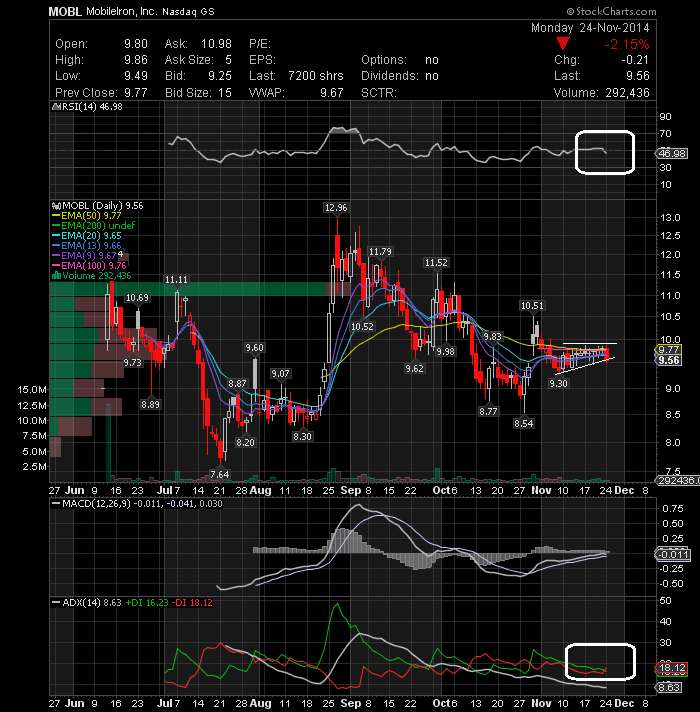This screenshot has width=700, height=712.
Task: Click the 8.54 low price label
Action: 524,424
